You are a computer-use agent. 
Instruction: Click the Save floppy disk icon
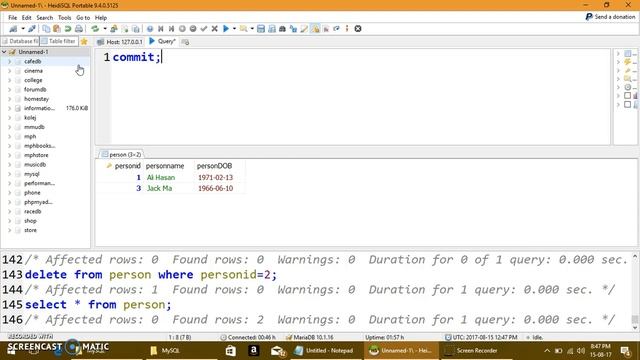(x=261, y=29)
